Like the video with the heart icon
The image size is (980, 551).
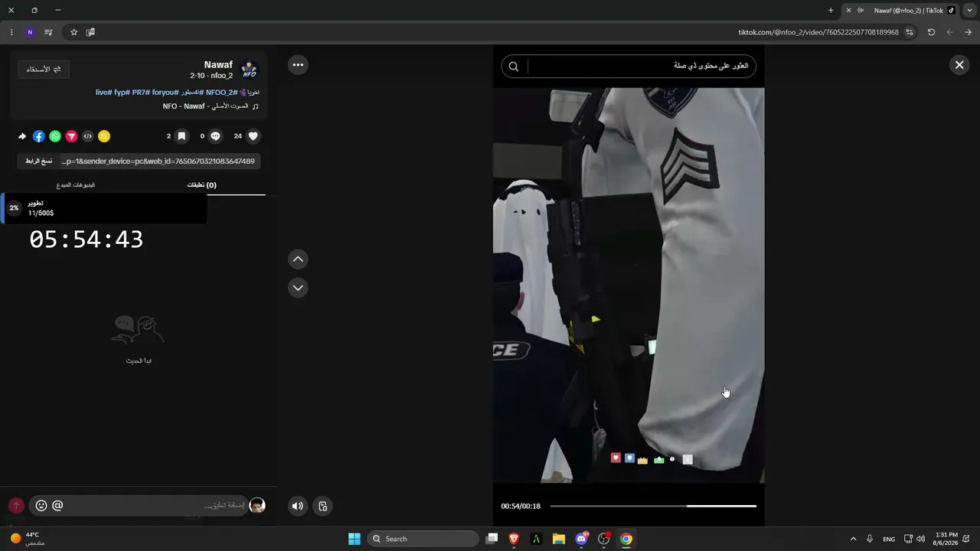(254, 136)
